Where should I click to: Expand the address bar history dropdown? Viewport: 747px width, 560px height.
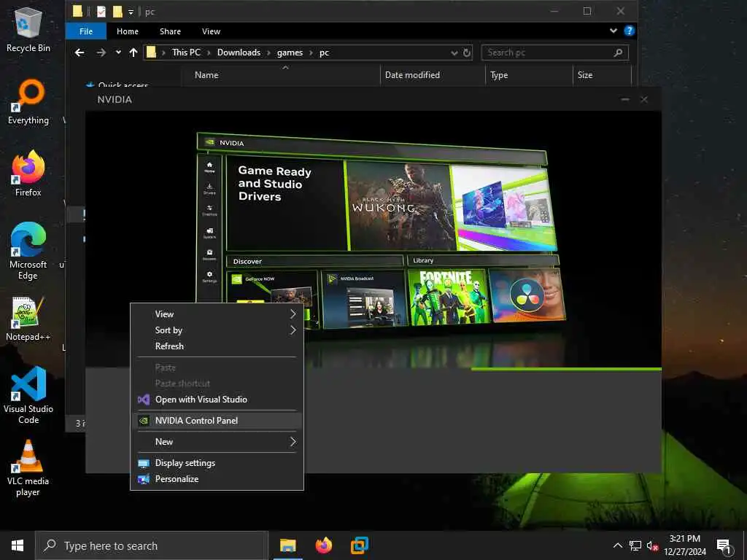tap(454, 52)
